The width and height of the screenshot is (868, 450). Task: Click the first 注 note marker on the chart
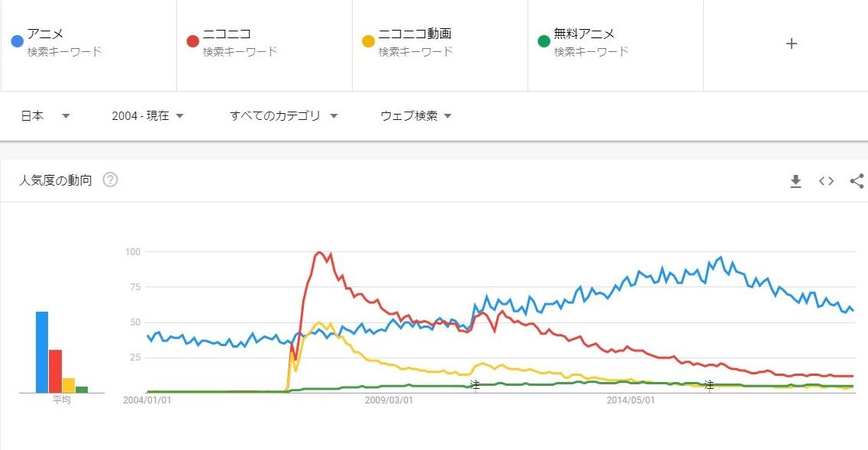(475, 384)
